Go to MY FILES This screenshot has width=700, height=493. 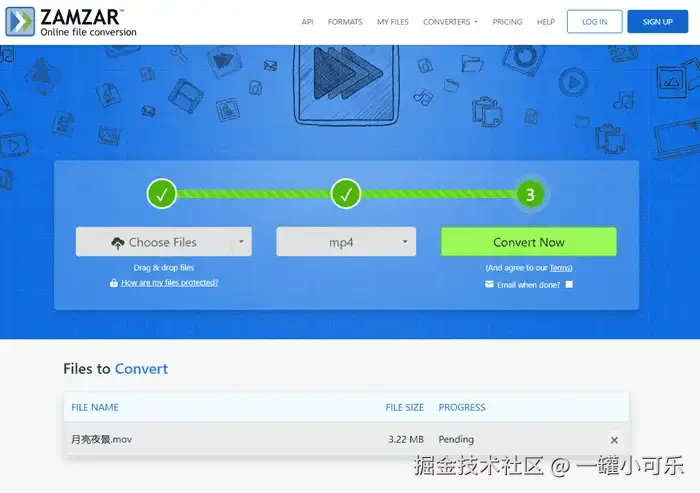[392, 22]
